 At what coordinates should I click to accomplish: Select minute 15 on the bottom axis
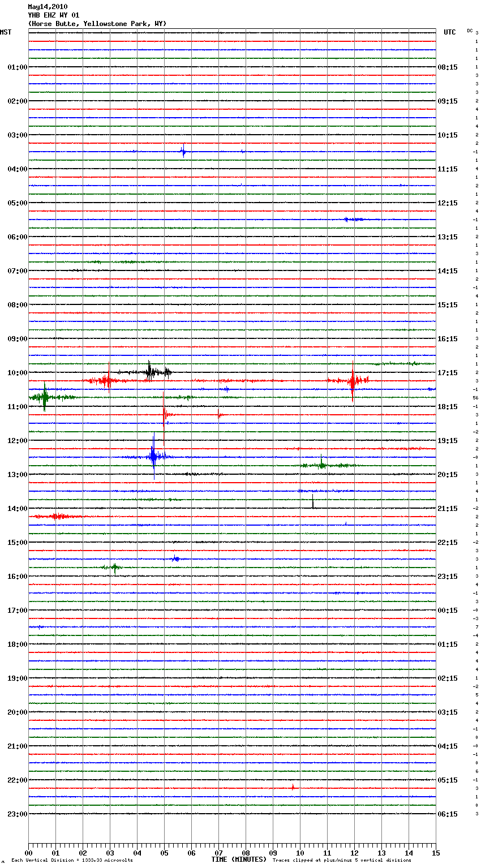pyautogui.click(x=436, y=853)
